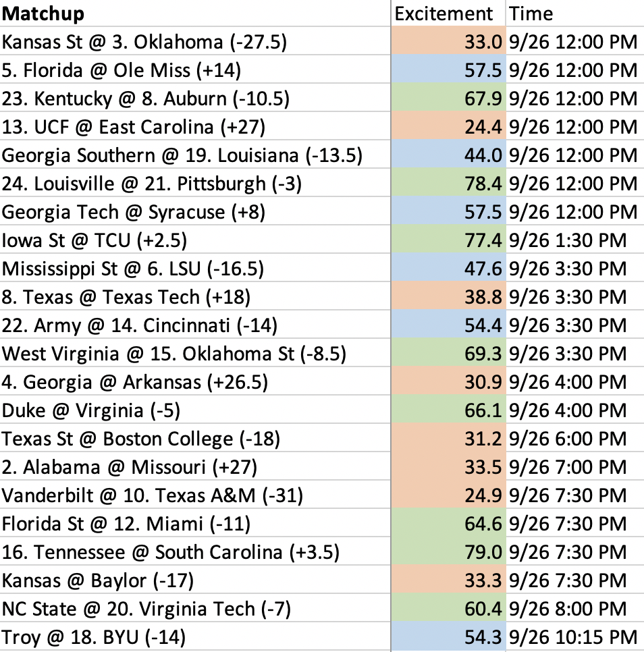The height and width of the screenshot is (652, 644).
Task: Click the 5. Florida @ Ole Miss cell
Action: 195,70
